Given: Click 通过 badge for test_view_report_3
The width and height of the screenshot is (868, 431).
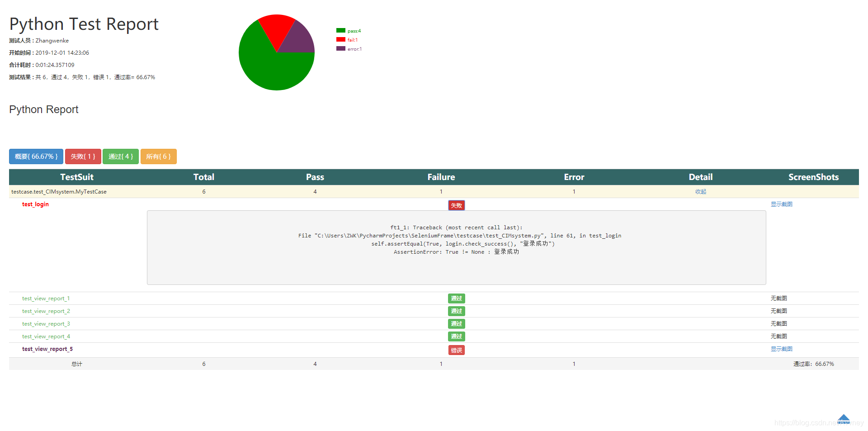Looking at the screenshot, I should 457,324.
